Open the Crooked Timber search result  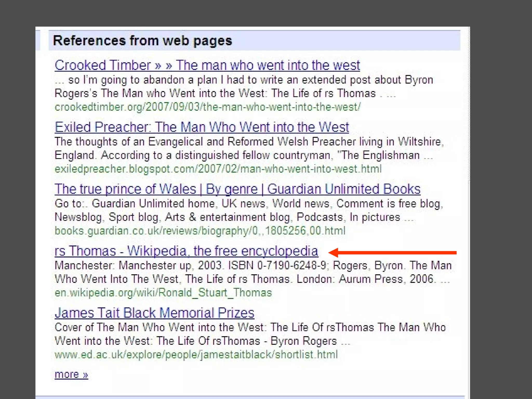tap(207, 65)
